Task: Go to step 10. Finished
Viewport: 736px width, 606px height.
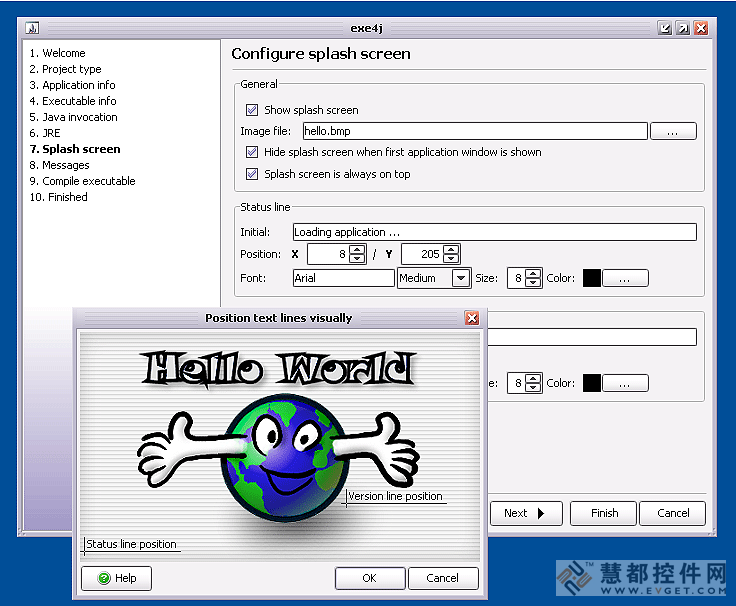Action: (x=59, y=197)
